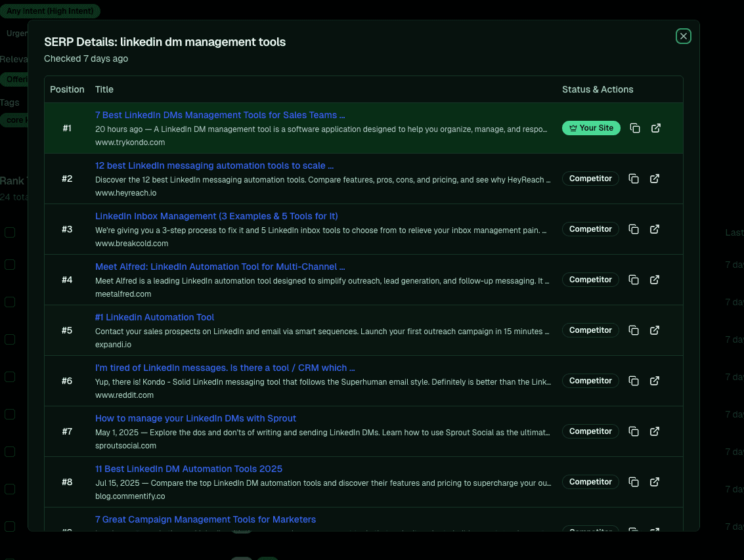The image size is (744, 560).
Task: Click the Position column header
Action: (67, 89)
